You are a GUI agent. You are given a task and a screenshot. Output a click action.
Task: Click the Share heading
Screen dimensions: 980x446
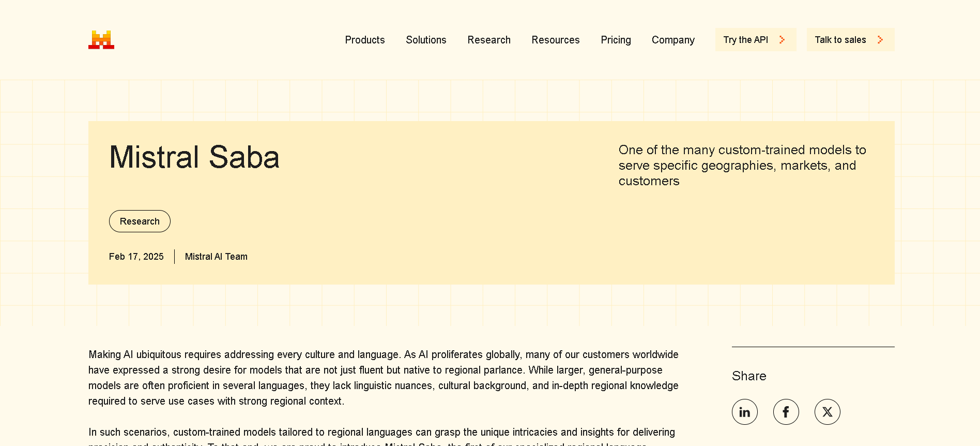click(x=749, y=376)
